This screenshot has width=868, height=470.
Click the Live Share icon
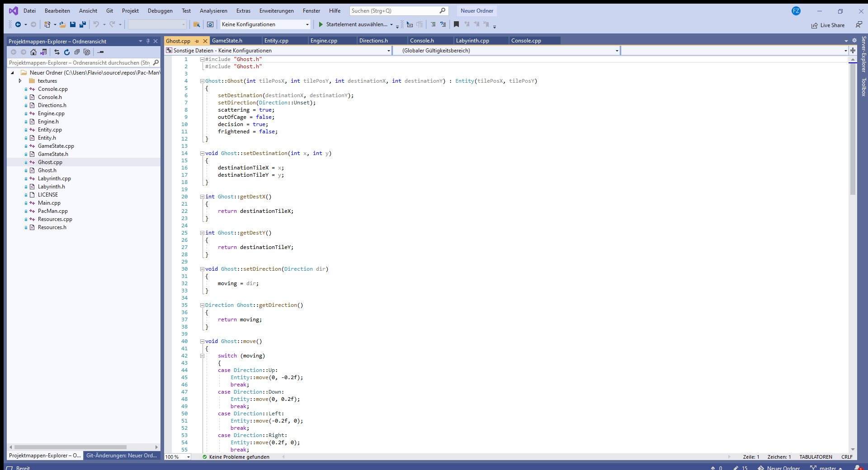828,25
